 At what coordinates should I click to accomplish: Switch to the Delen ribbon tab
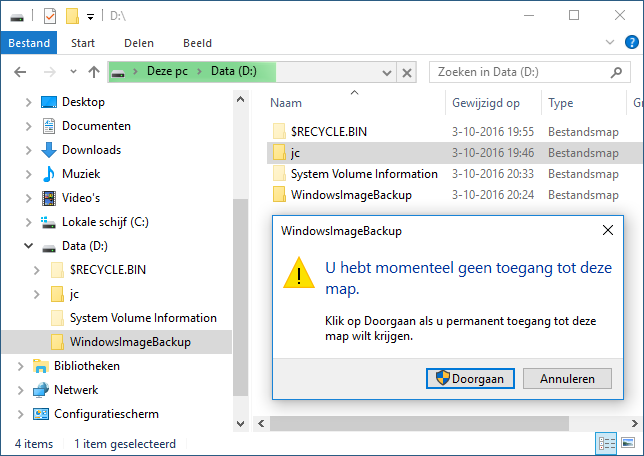click(139, 43)
